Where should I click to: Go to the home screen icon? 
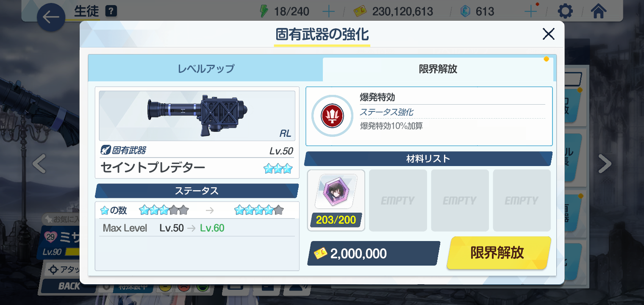pyautogui.click(x=598, y=11)
